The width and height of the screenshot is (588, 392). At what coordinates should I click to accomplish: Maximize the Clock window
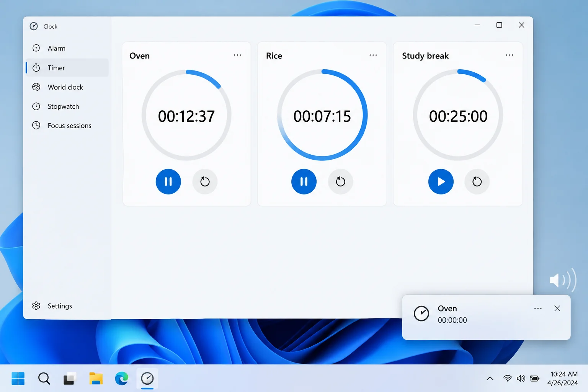[499, 25]
